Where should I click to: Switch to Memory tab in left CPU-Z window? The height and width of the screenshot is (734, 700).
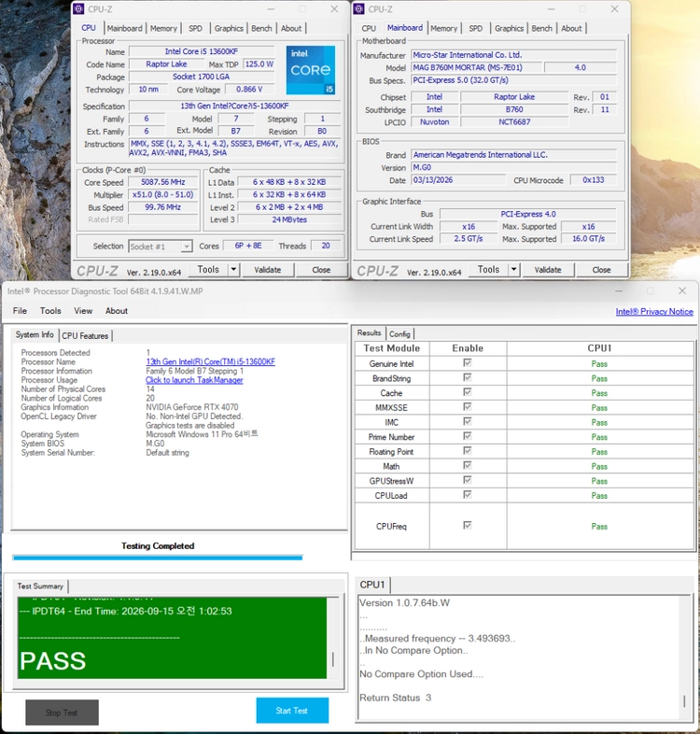tap(163, 28)
